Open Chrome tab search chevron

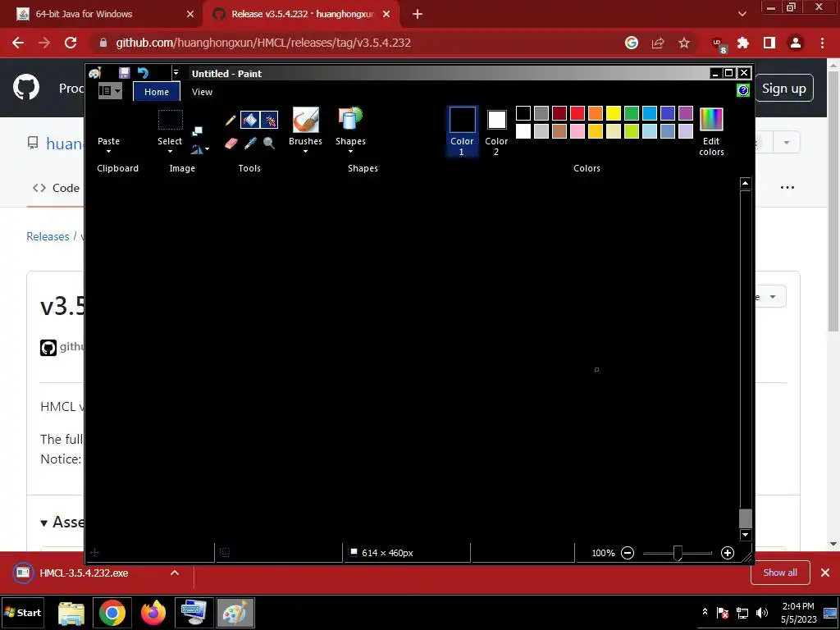[742, 14]
